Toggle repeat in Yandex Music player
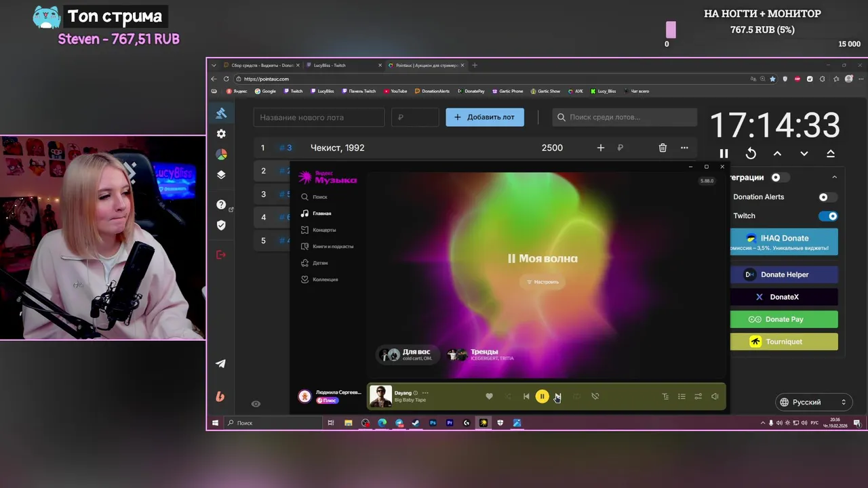 point(576,396)
